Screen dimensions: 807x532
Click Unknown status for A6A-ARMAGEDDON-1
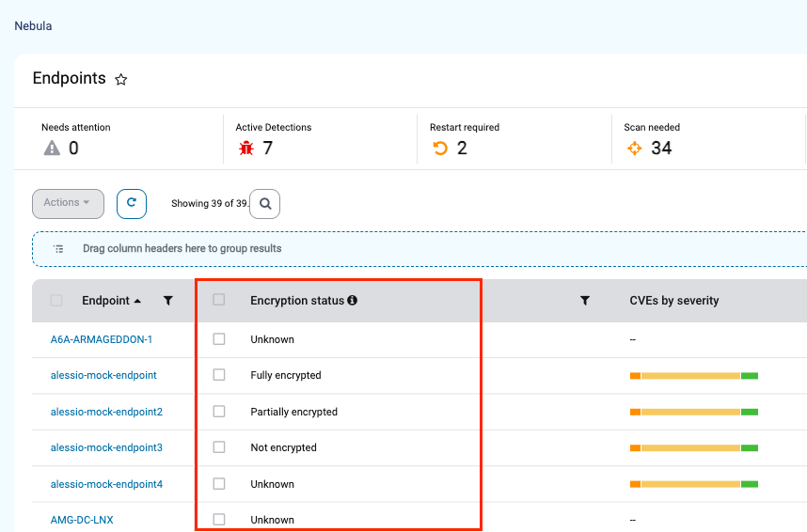[272, 339]
